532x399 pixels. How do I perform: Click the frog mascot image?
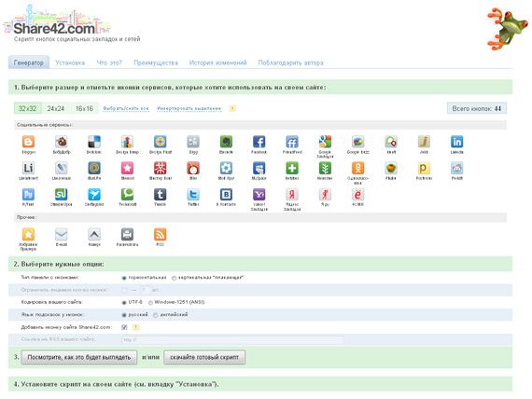(508, 29)
